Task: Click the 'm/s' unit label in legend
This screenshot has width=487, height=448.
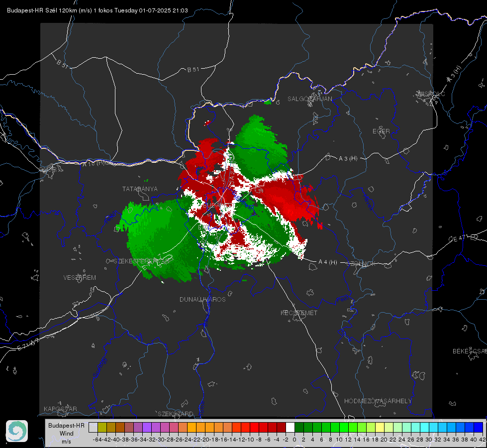Action: [x=66, y=441]
